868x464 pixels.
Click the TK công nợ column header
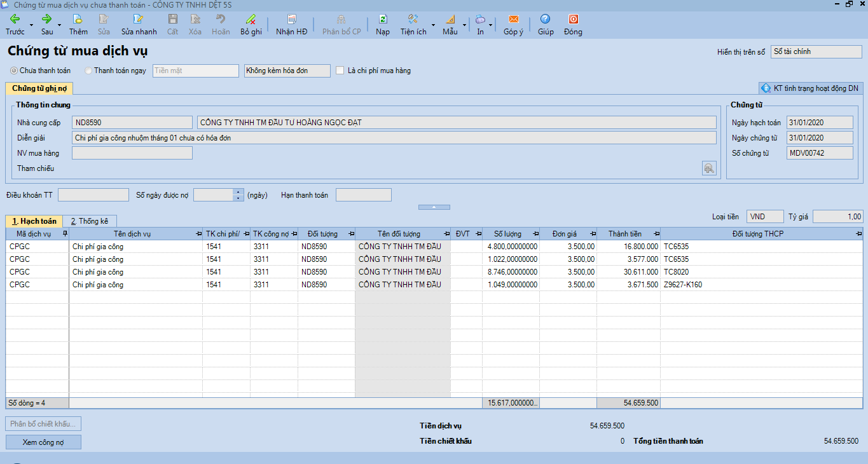(x=274, y=234)
